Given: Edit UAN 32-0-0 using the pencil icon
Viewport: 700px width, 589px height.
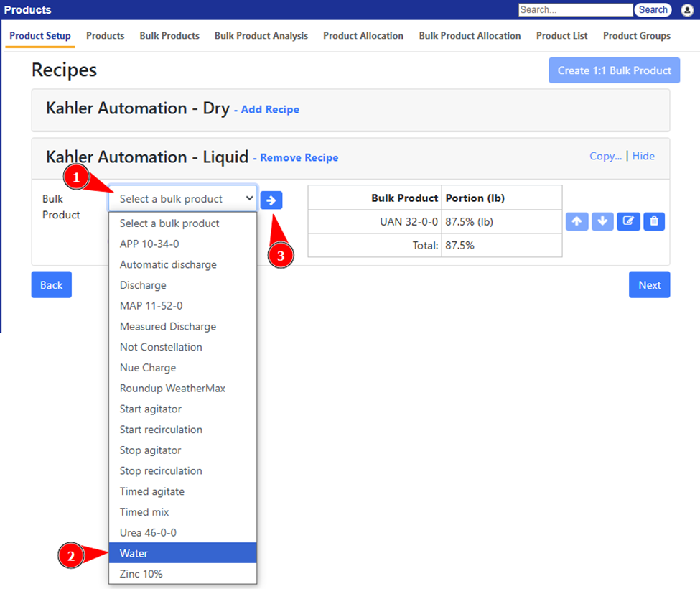Looking at the screenshot, I should 628,221.
